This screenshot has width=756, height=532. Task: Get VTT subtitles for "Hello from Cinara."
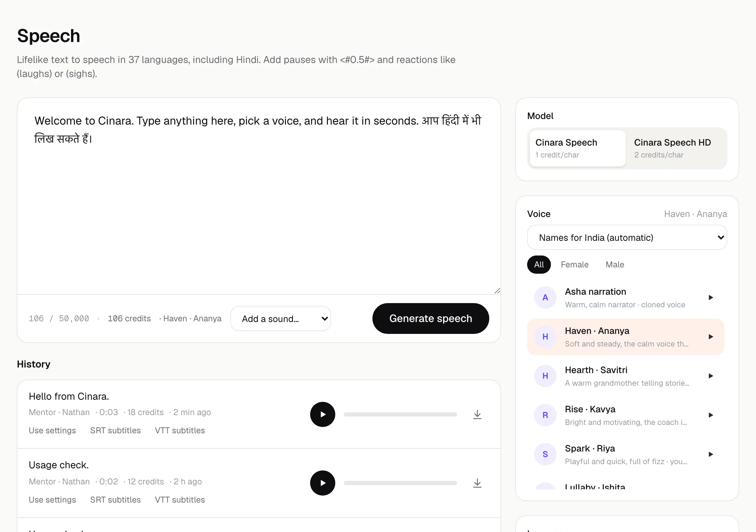click(180, 430)
